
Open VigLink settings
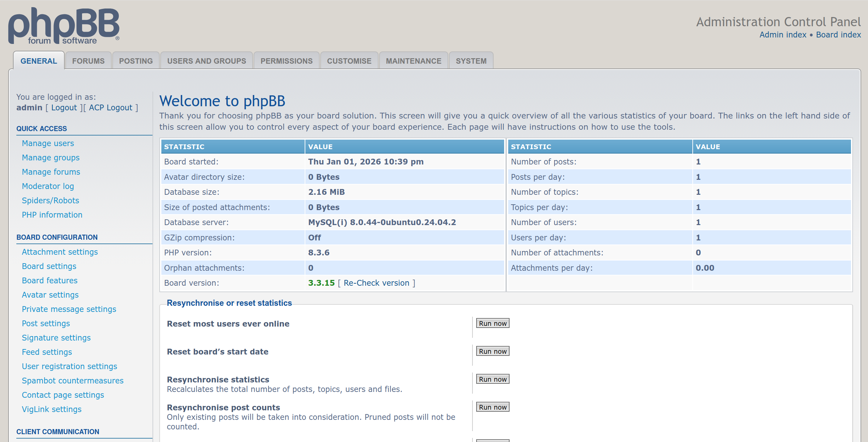pos(52,409)
